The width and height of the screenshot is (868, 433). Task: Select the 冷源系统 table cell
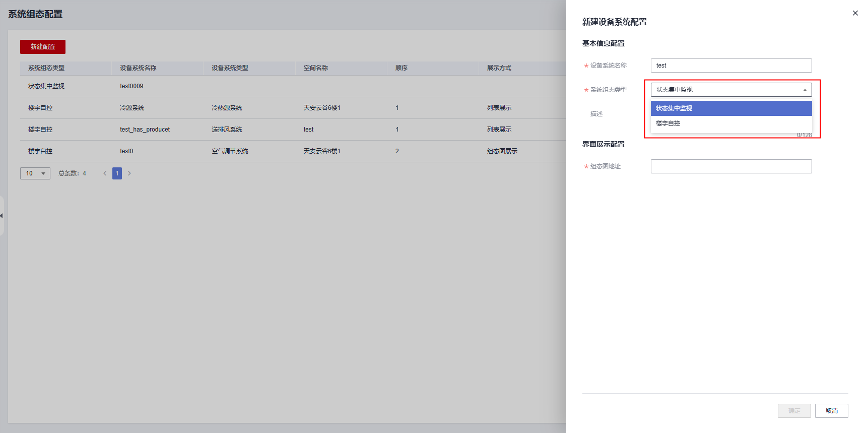click(132, 108)
